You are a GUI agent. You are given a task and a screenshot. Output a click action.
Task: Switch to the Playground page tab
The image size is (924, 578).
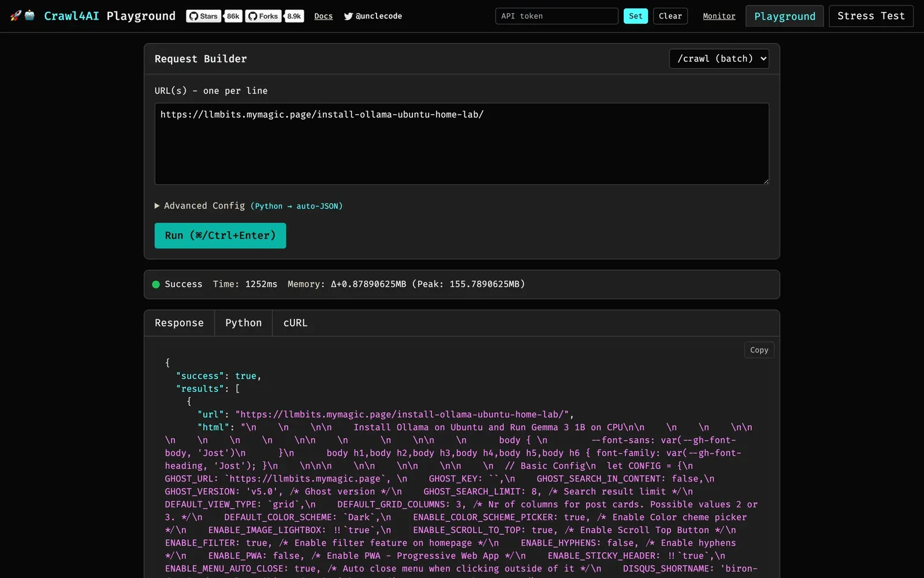(x=785, y=16)
